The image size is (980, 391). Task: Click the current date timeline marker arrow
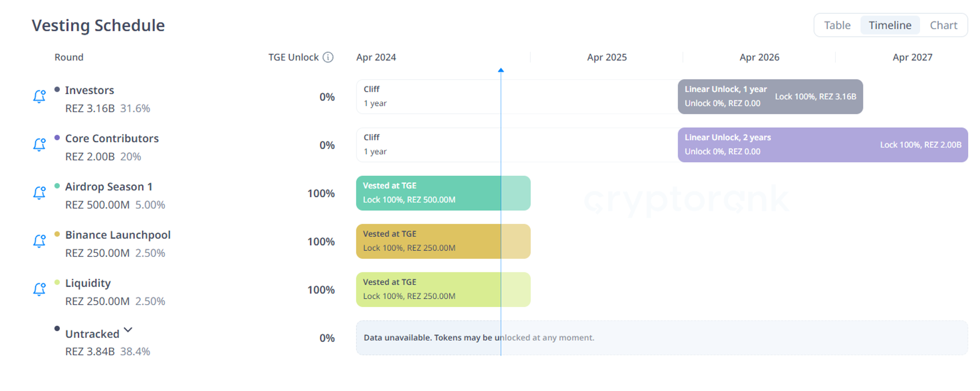[501, 71]
